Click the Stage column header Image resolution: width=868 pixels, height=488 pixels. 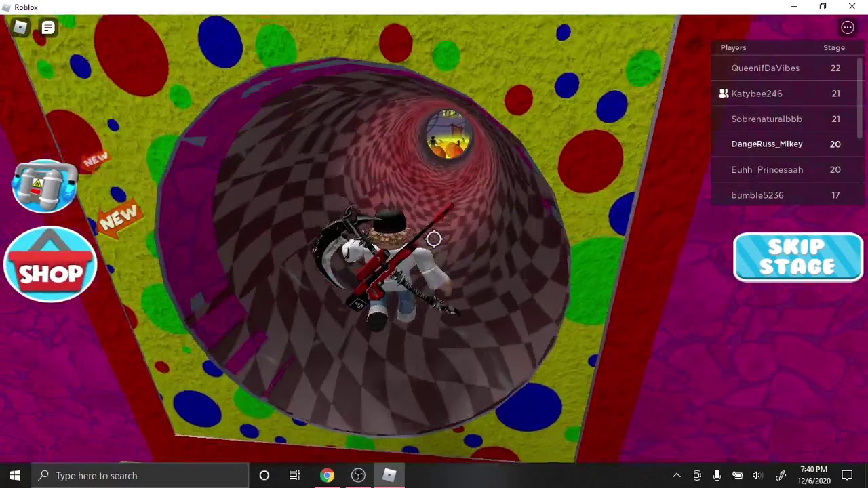coord(834,47)
